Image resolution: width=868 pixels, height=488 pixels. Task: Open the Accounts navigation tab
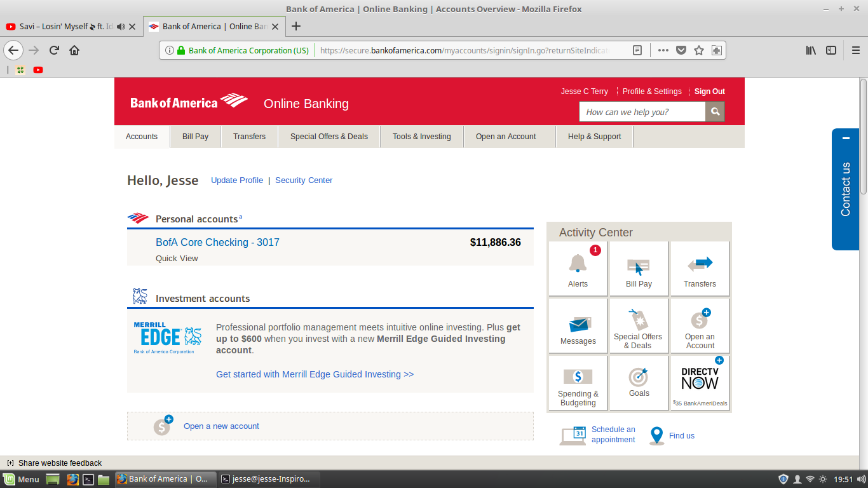142,137
